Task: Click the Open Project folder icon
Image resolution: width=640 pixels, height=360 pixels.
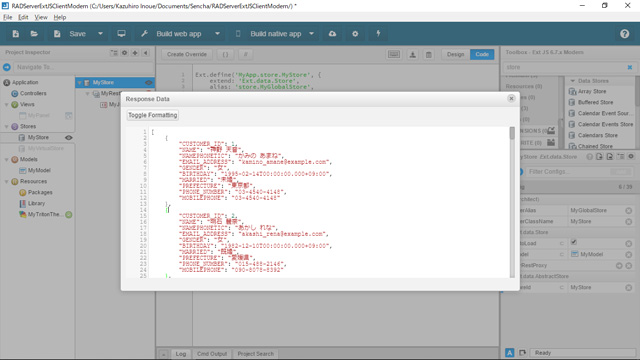Action: (x=34, y=34)
